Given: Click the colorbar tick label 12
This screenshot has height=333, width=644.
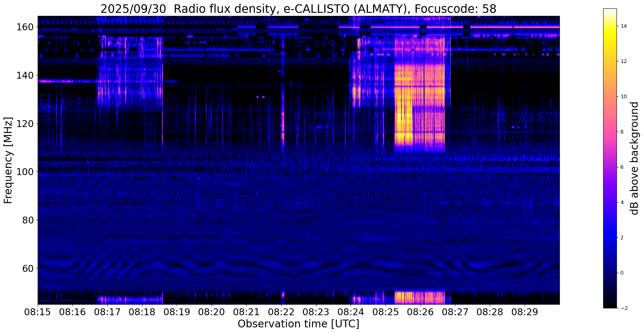Looking at the screenshot, I should [x=624, y=61].
